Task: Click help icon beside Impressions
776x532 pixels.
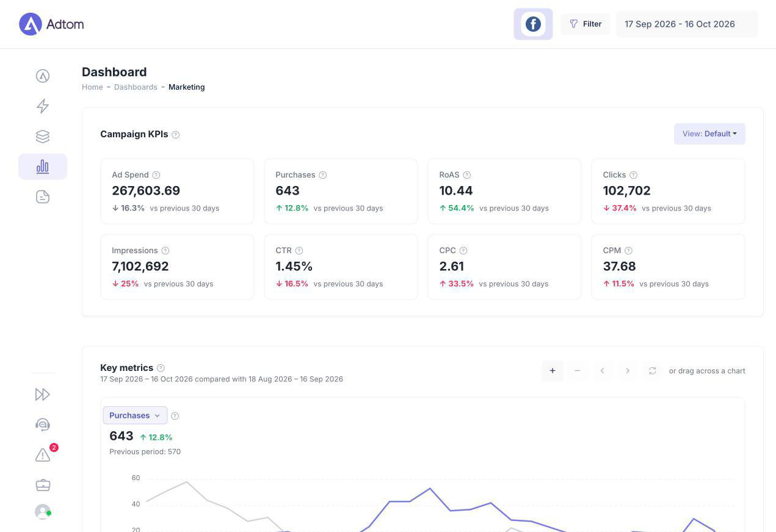Action: [x=165, y=251]
